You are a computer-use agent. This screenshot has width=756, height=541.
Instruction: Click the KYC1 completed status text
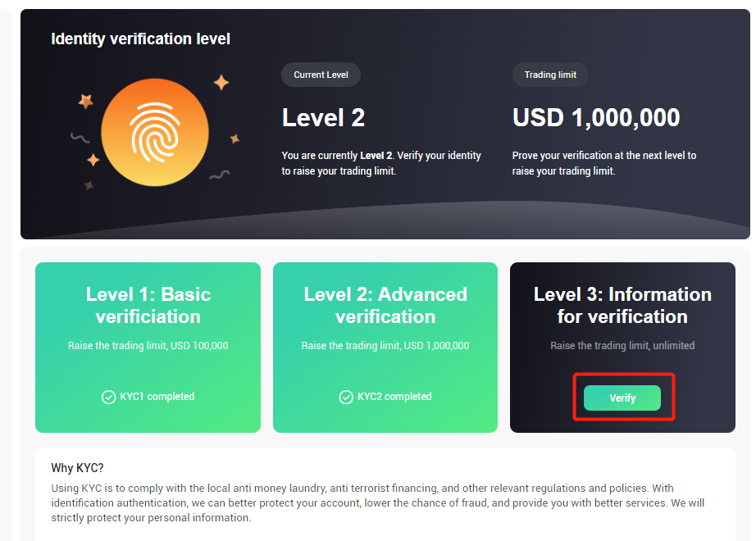pyautogui.click(x=157, y=397)
